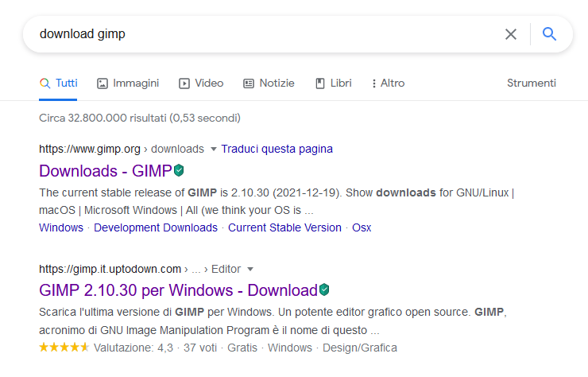The width and height of the screenshot is (588, 377).
Task: Switch to the Immagini tab
Action: pyautogui.click(x=128, y=83)
